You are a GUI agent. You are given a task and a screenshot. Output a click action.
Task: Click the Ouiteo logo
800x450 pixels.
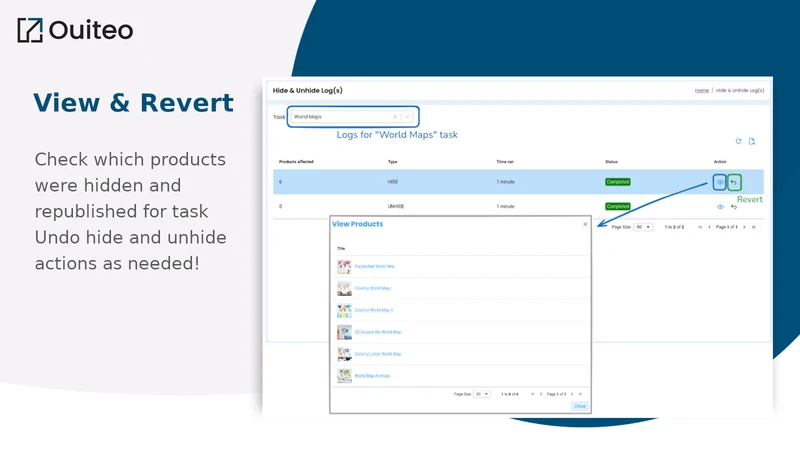point(75,30)
